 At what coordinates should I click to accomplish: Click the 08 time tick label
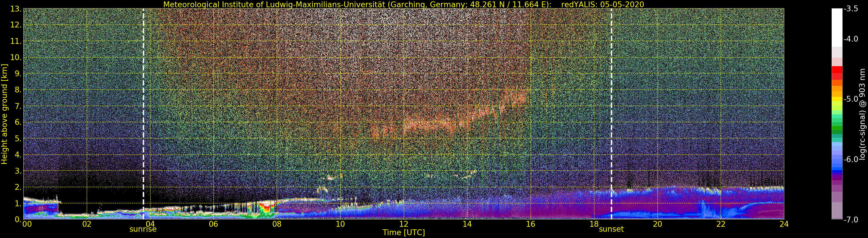pos(277,224)
